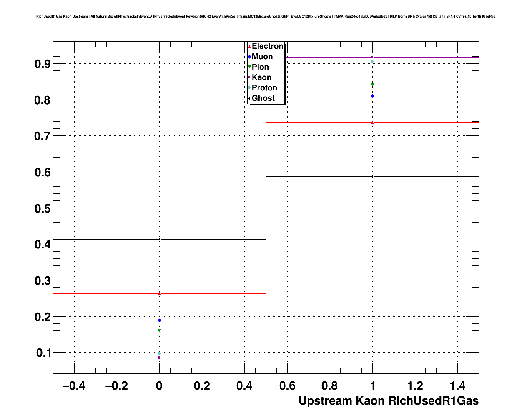The height and width of the screenshot is (415, 532).
Task: Click the Pion data point at x=1
Action: point(372,85)
